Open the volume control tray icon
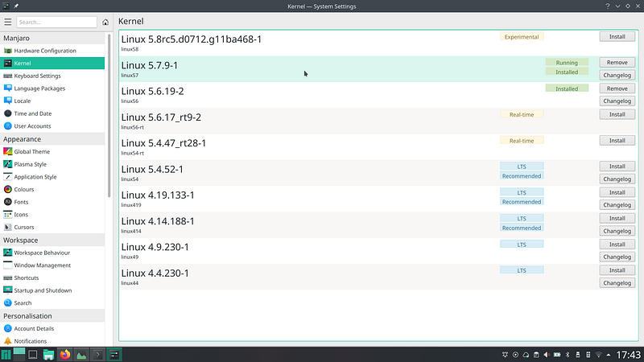 pos(547,355)
